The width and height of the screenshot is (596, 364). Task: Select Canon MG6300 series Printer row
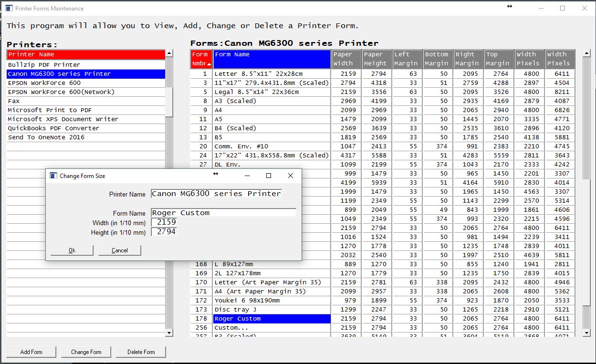click(x=86, y=74)
